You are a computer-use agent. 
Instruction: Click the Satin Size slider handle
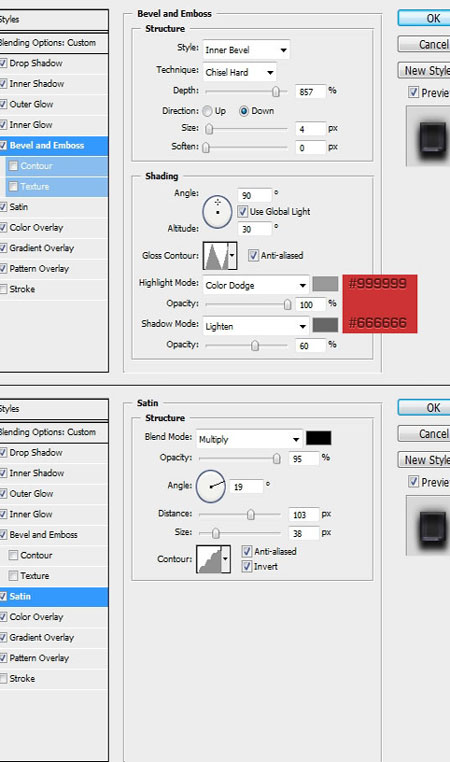point(216,533)
